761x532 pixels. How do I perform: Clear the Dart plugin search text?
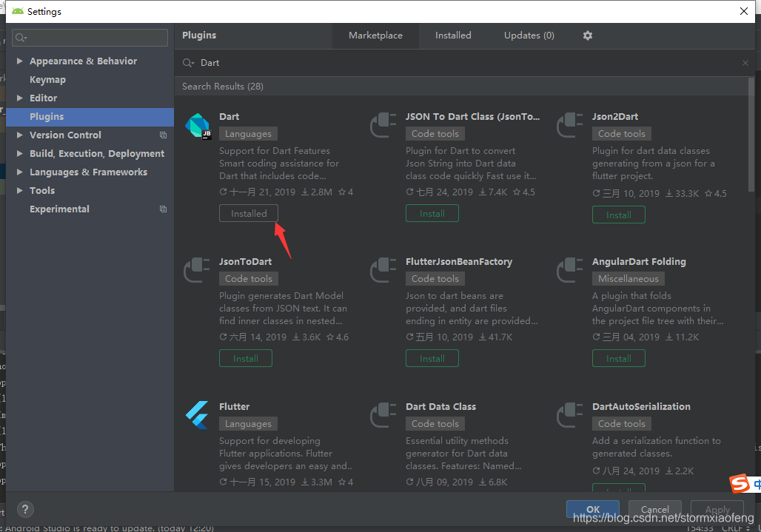pos(745,63)
